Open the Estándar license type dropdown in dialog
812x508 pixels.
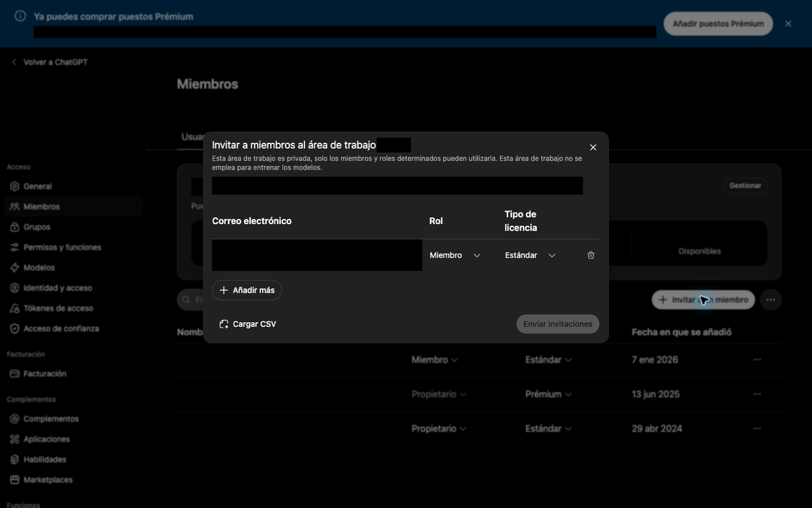531,255
